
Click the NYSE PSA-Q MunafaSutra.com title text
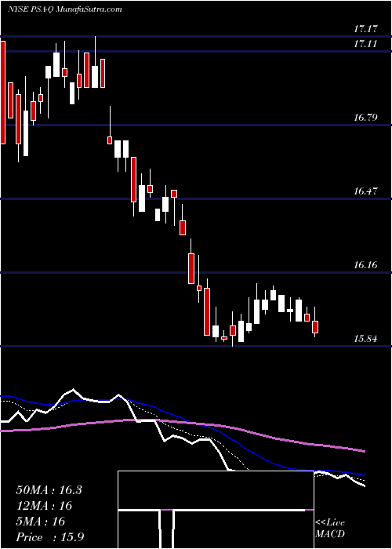point(65,9)
